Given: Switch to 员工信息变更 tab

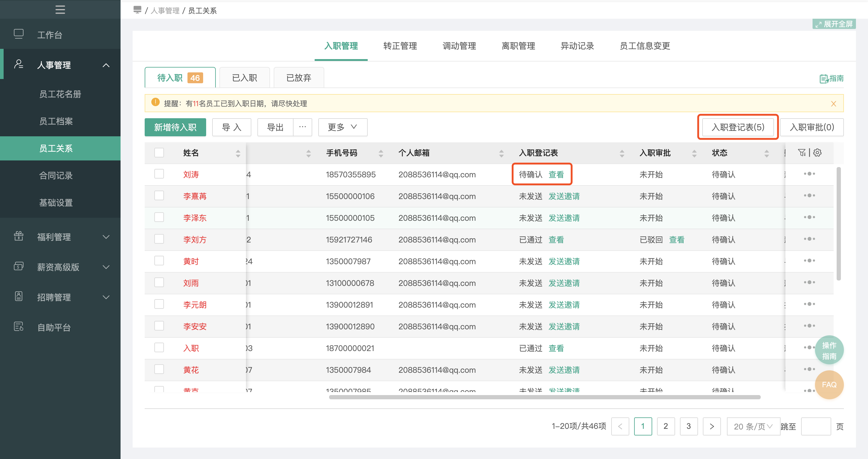Looking at the screenshot, I should [x=645, y=46].
